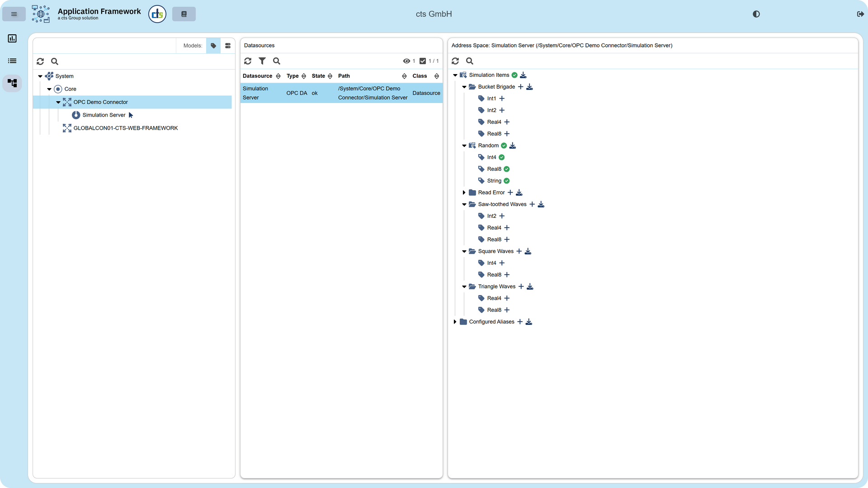Collapse the System tree node
The width and height of the screenshot is (868, 488).
[40, 76]
